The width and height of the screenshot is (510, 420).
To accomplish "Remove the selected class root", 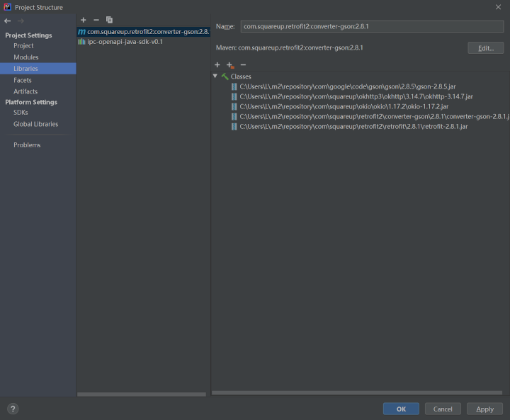I will coord(243,64).
